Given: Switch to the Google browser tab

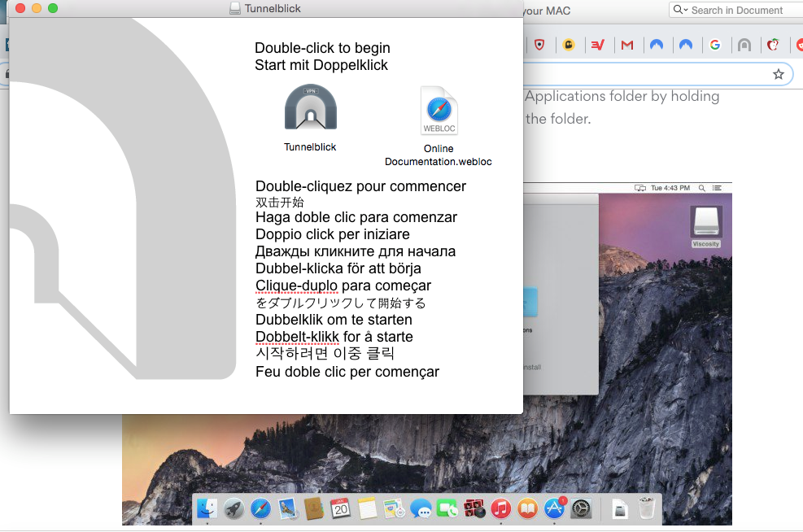Looking at the screenshot, I should pos(715,45).
